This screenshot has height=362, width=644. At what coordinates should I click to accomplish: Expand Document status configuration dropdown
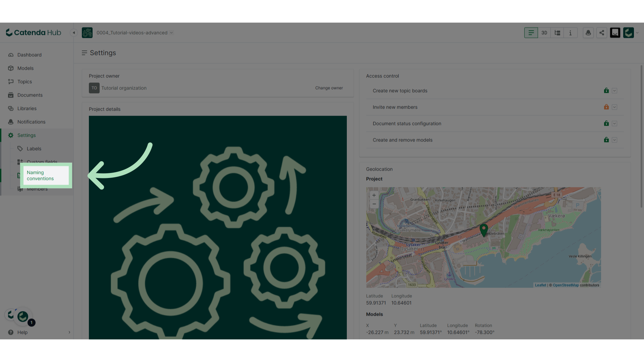614,124
